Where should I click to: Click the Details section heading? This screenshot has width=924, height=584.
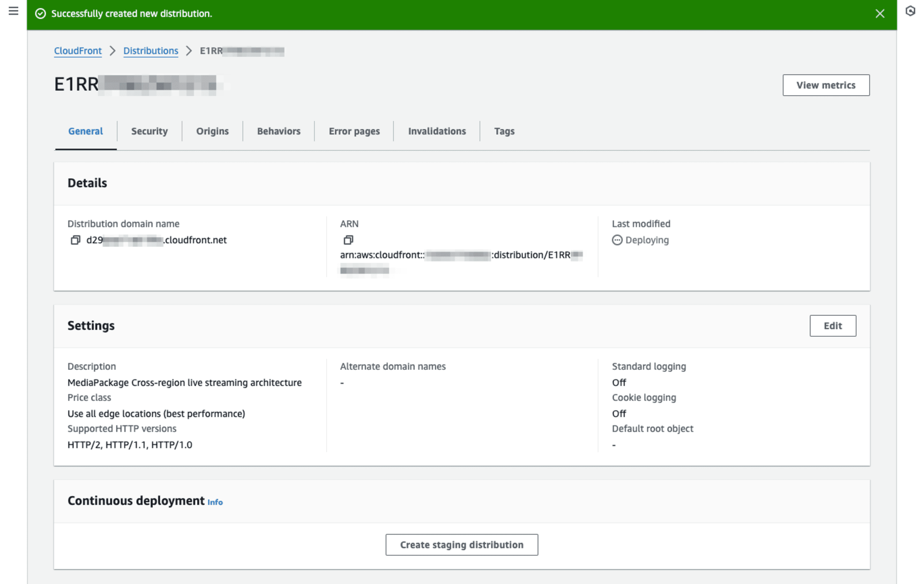tap(87, 183)
